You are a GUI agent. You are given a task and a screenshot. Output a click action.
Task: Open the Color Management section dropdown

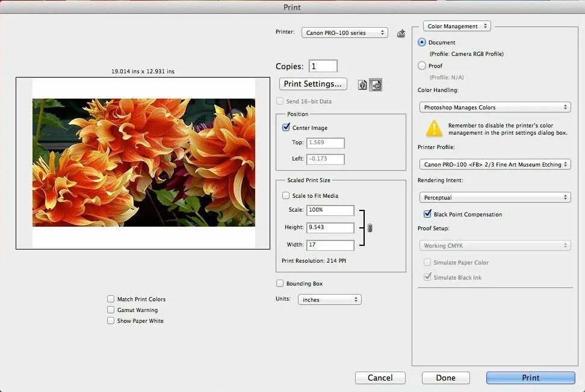pyautogui.click(x=457, y=26)
